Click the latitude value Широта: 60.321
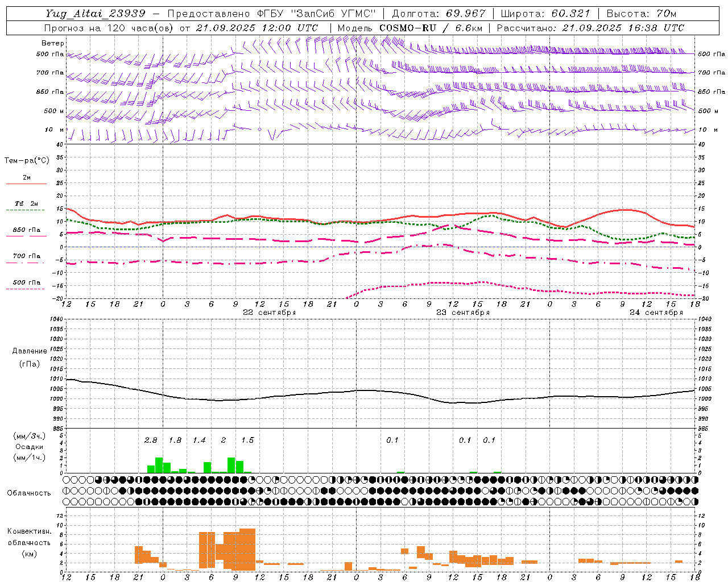 pyautogui.click(x=545, y=14)
